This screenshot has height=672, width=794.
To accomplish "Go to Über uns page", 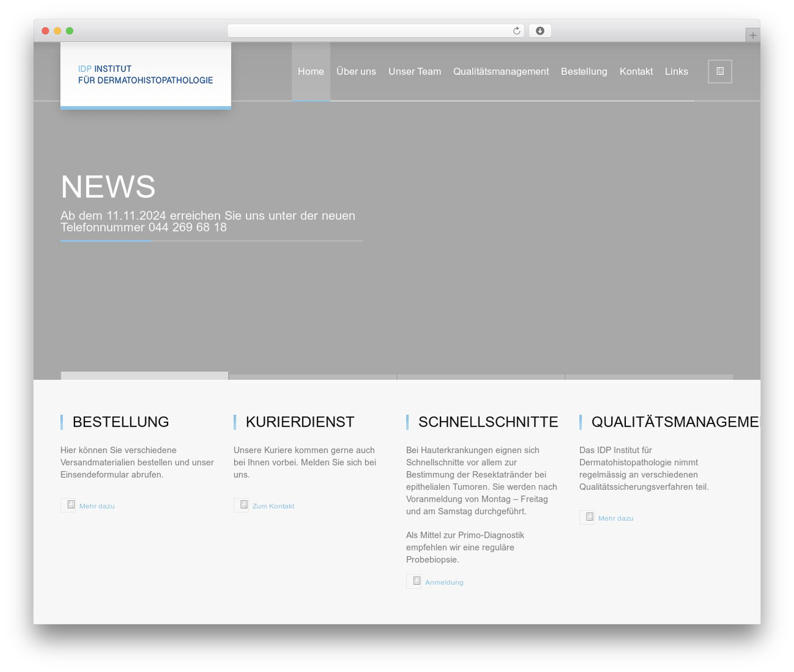I will (x=356, y=71).
